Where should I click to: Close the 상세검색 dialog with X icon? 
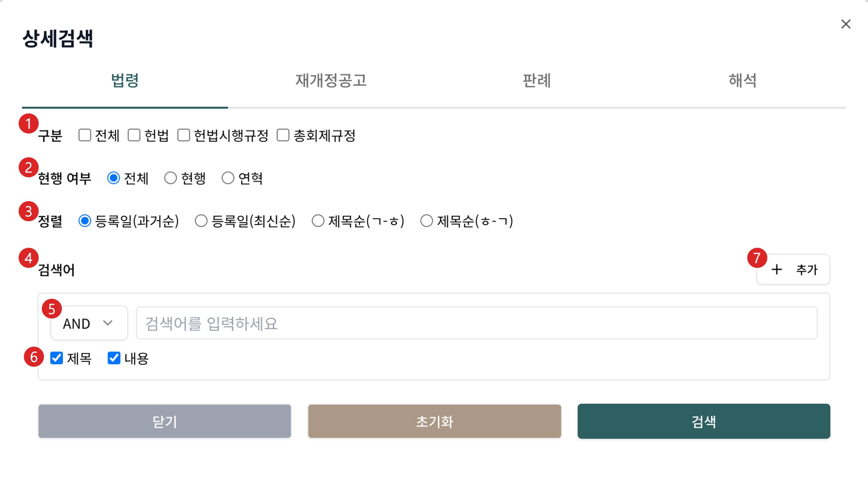[x=845, y=24]
